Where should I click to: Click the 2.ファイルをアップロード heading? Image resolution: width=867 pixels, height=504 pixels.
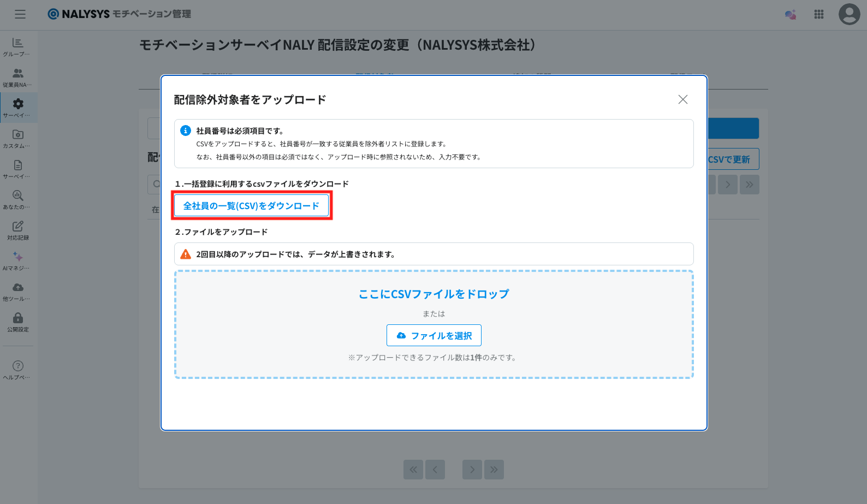tap(221, 232)
